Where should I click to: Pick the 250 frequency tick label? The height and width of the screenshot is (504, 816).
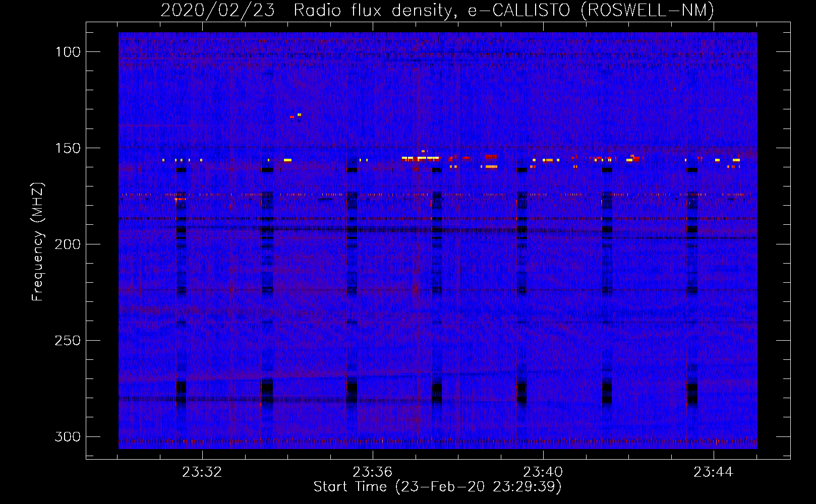(68, 341)
